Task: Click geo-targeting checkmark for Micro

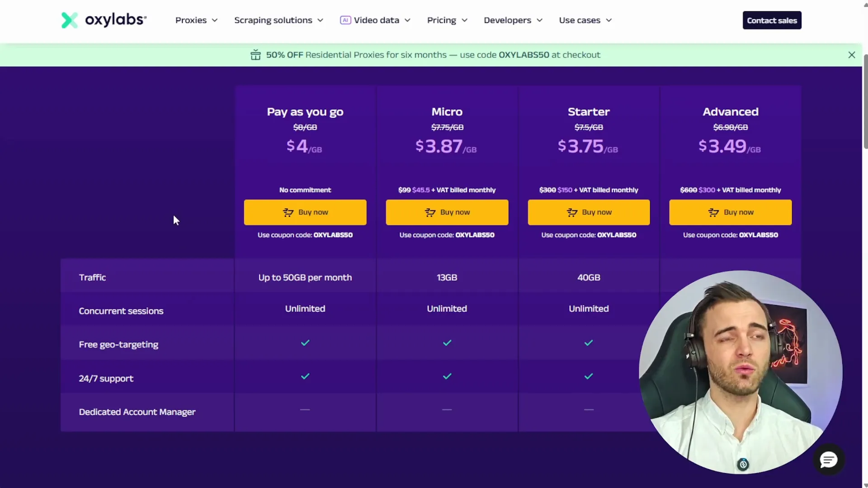Action: tap(447, 343)
